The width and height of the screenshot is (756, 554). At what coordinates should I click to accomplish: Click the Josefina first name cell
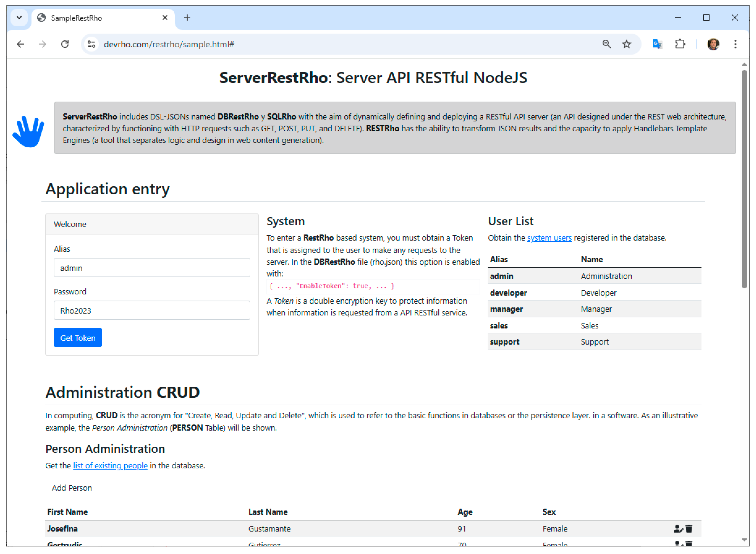[x=62, y=528]
